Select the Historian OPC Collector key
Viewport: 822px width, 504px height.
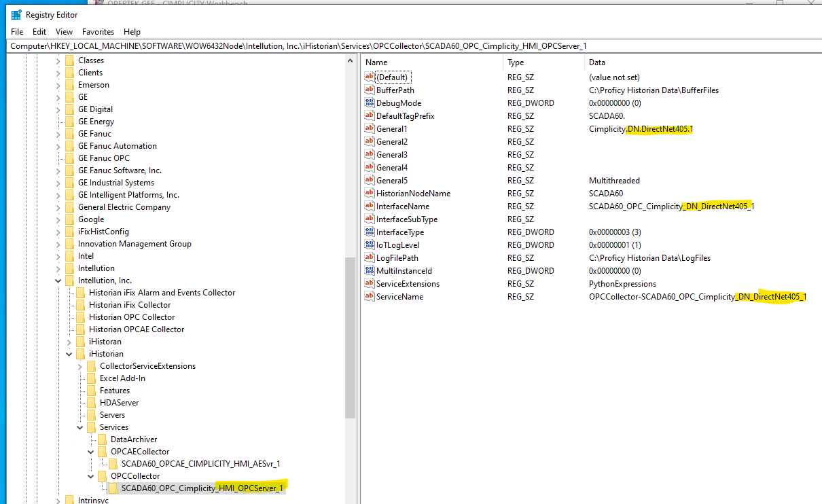132,317
